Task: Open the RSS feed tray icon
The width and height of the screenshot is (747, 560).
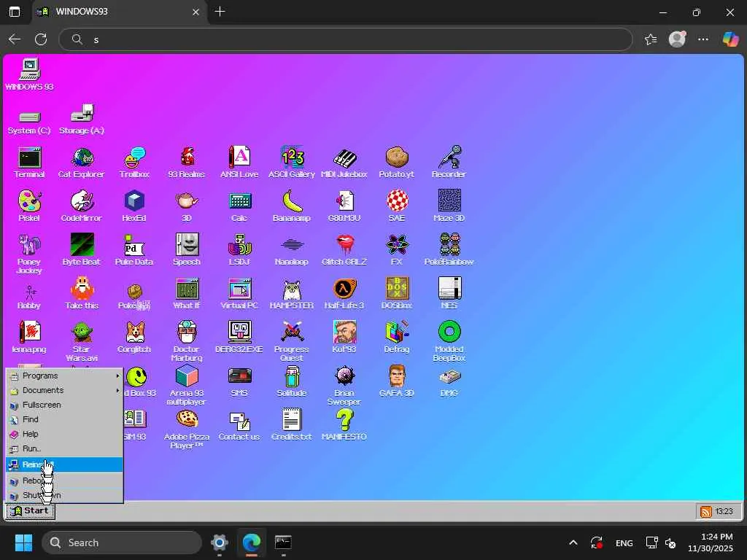Action: pos(705,511)
